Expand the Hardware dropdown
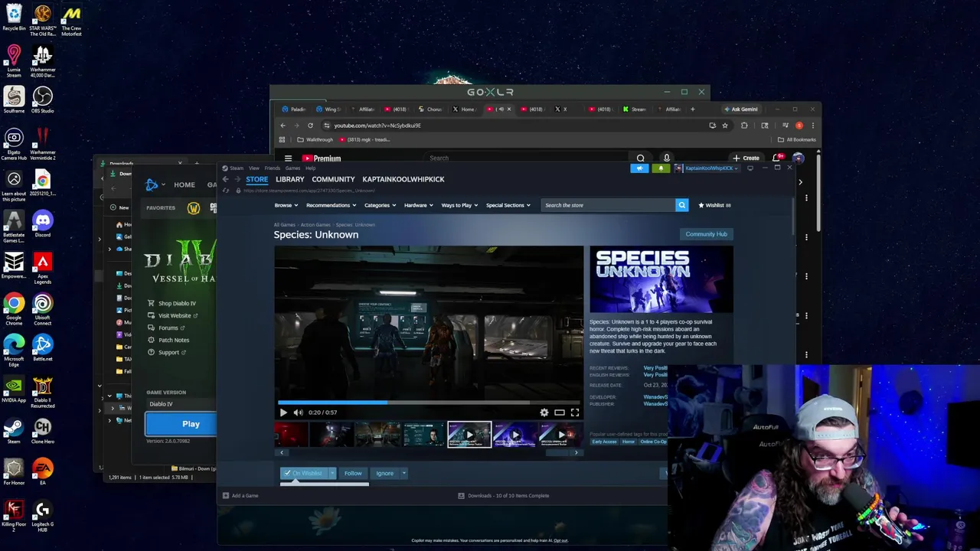The width and height of the screenshot is (980, 551). click(x=418, y=205)
